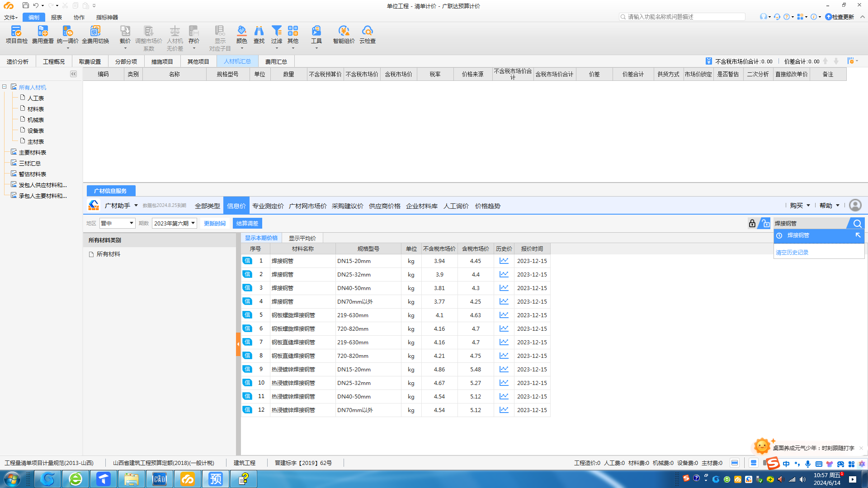This screenshot has width=868, height=488.
Task: Open the 购买 dropdown
Action: [800, 206]
